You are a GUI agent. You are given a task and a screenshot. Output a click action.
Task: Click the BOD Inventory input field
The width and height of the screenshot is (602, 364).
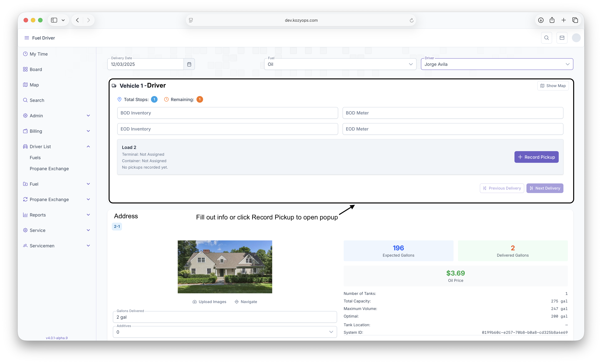tap(227, 113)
